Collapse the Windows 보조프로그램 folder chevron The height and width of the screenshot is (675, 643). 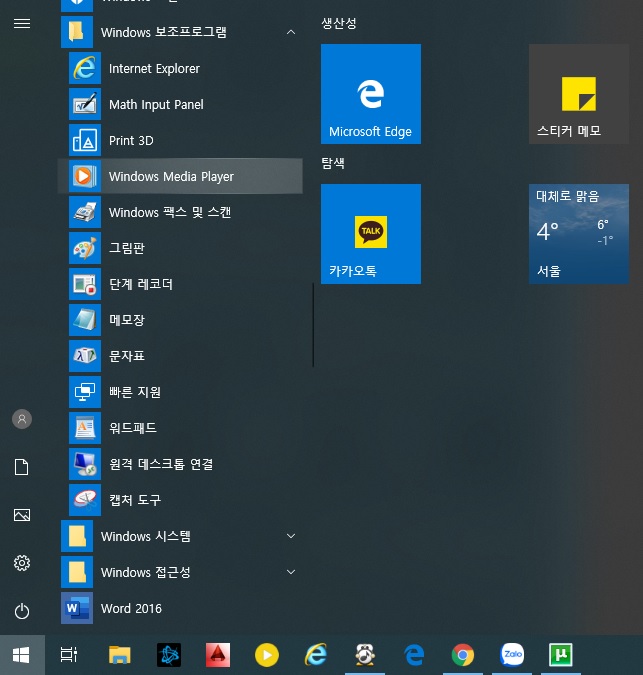click(291, 32)
